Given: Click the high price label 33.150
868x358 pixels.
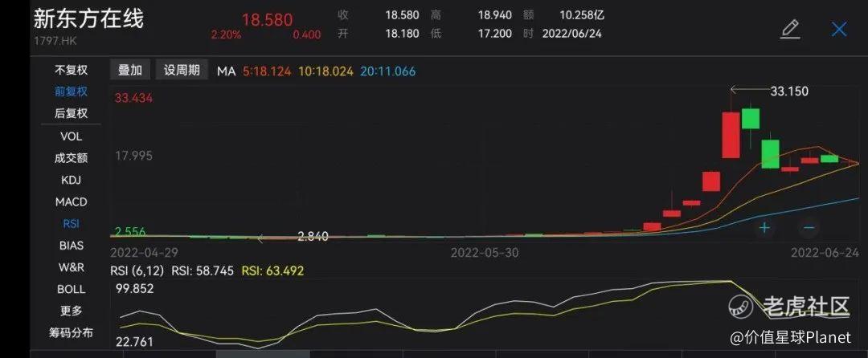Looking at the screenshot, I should coord(789,92).
